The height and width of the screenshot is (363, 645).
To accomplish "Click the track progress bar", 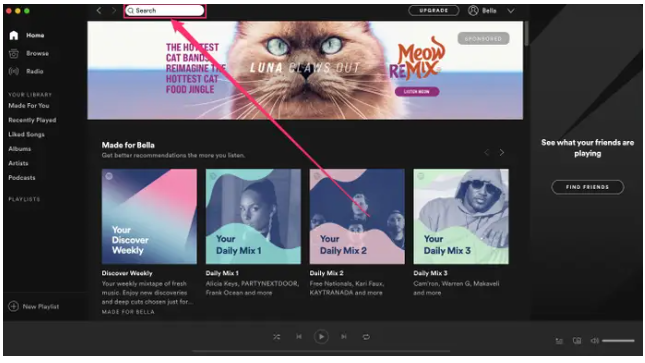I will coord(321,351).
